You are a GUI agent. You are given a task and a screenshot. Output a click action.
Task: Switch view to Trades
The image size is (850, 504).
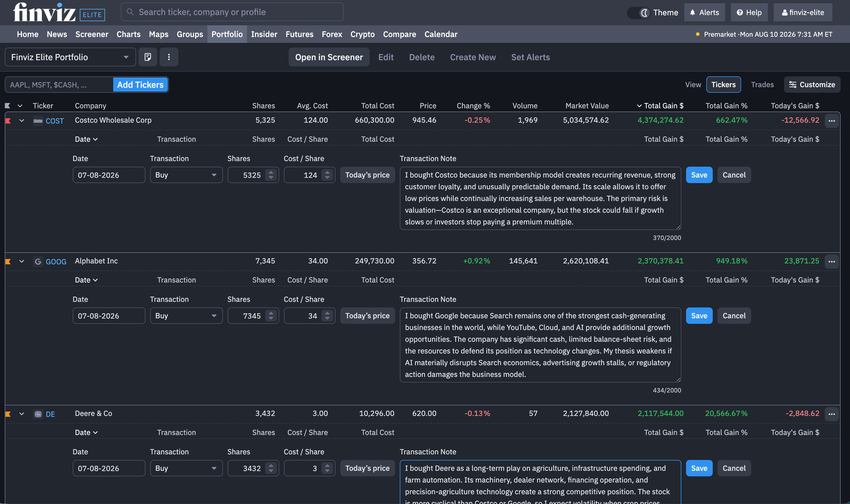pyautogui.click(x=762, y=85)
